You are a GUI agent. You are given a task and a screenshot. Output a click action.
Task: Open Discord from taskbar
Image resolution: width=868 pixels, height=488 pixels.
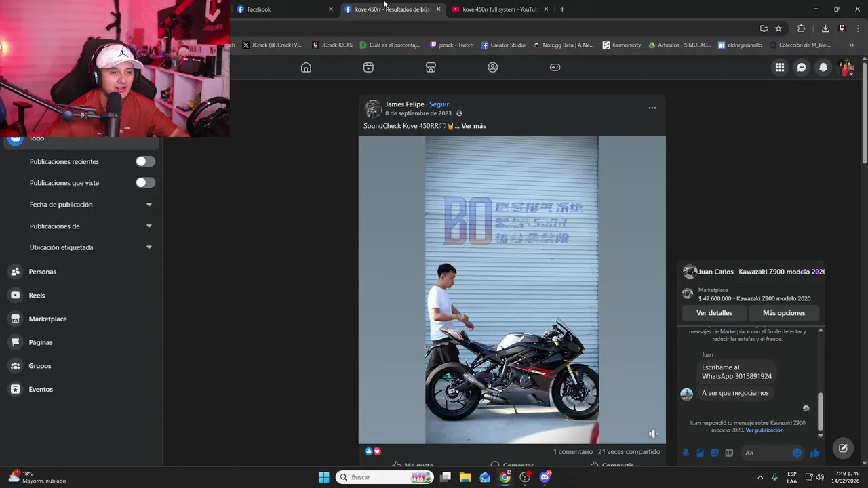click(x=545, y=477)
